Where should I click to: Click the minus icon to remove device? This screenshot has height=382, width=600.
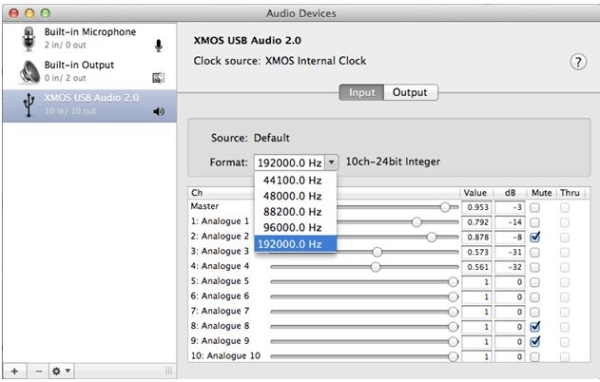pyautogui.click(x=38, y=371)
